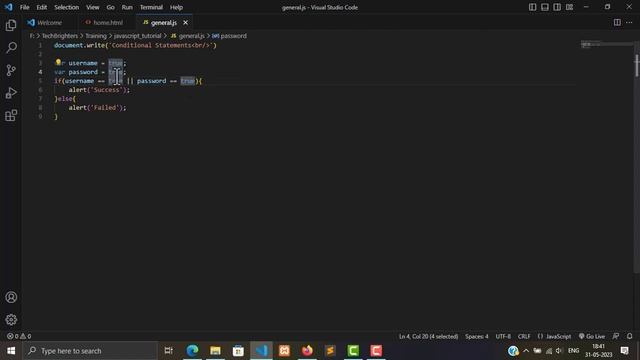Open the Search view in activity bar

point(11,48)
